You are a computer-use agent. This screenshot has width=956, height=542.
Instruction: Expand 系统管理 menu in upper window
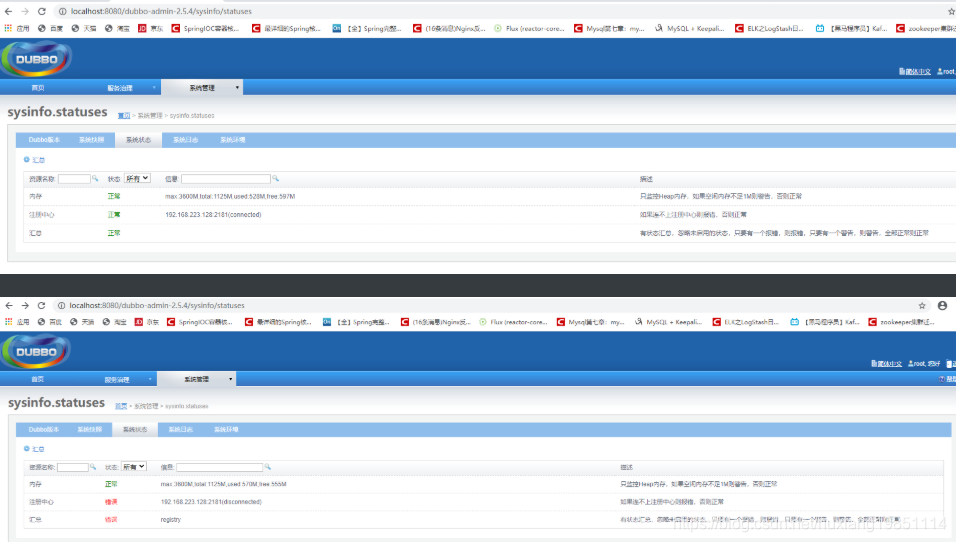237,88
